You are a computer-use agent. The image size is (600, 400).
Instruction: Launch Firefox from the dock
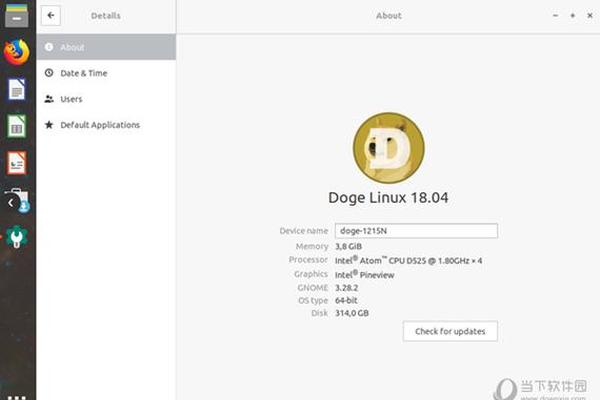(x=16, y=52)
